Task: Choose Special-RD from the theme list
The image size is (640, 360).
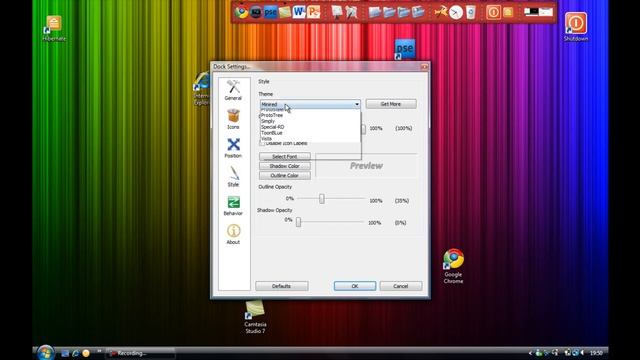Action: 310,127
